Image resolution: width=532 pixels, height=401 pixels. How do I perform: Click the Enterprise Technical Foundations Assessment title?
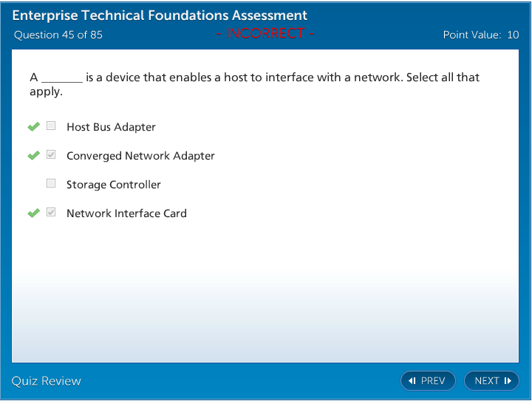160,16
